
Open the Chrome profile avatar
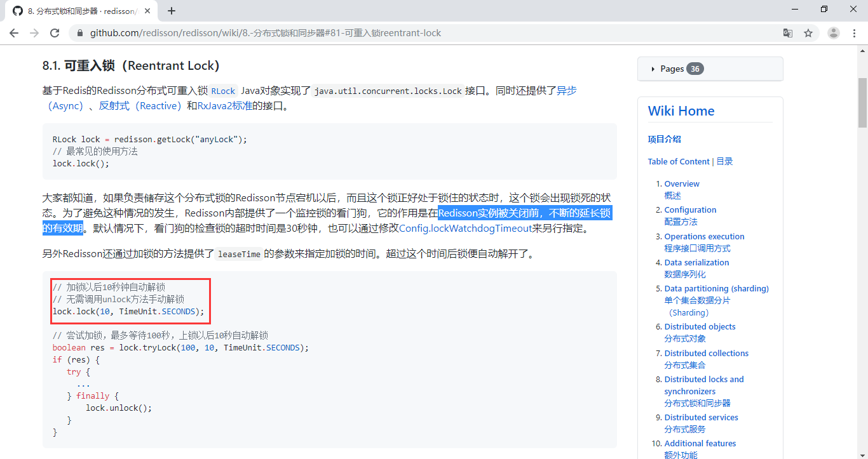point(834,33)
